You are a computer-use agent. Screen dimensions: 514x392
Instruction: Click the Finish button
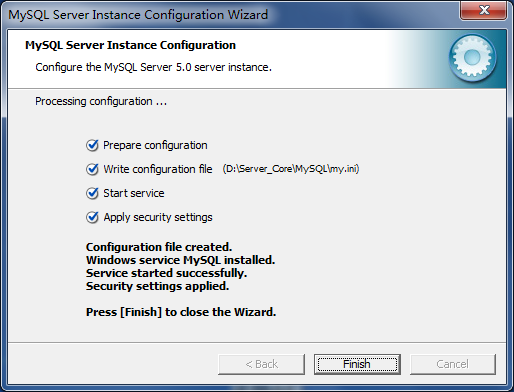click(357, 364)
